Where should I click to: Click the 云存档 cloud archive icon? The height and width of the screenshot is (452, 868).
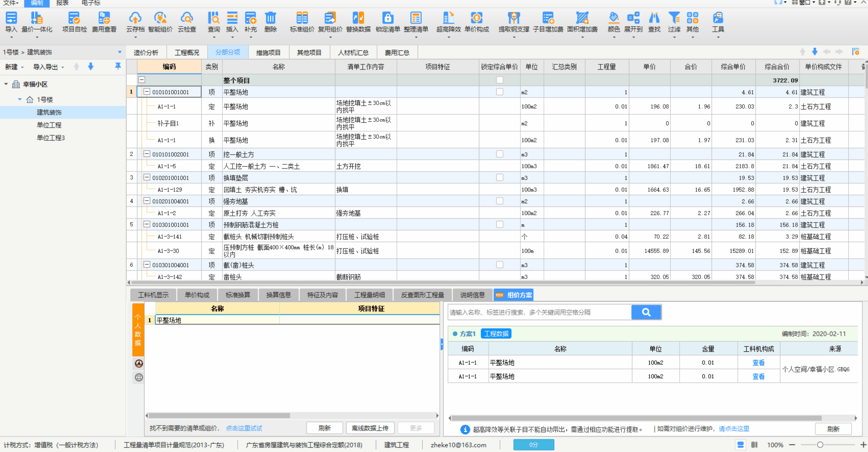point(135,22)
